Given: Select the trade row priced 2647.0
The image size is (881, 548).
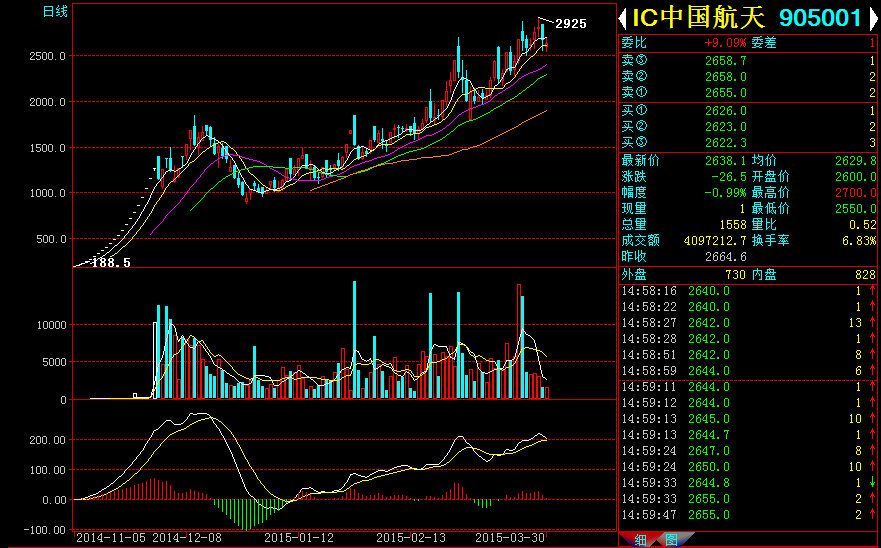Looking at the screenshot, I should (x=748, y=451).
